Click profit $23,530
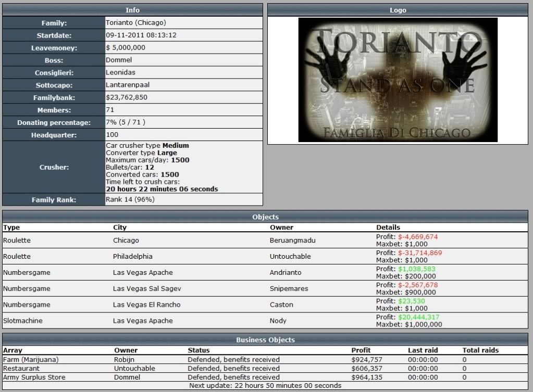Viewport: 533px width, 392px height. coord(411,301)
